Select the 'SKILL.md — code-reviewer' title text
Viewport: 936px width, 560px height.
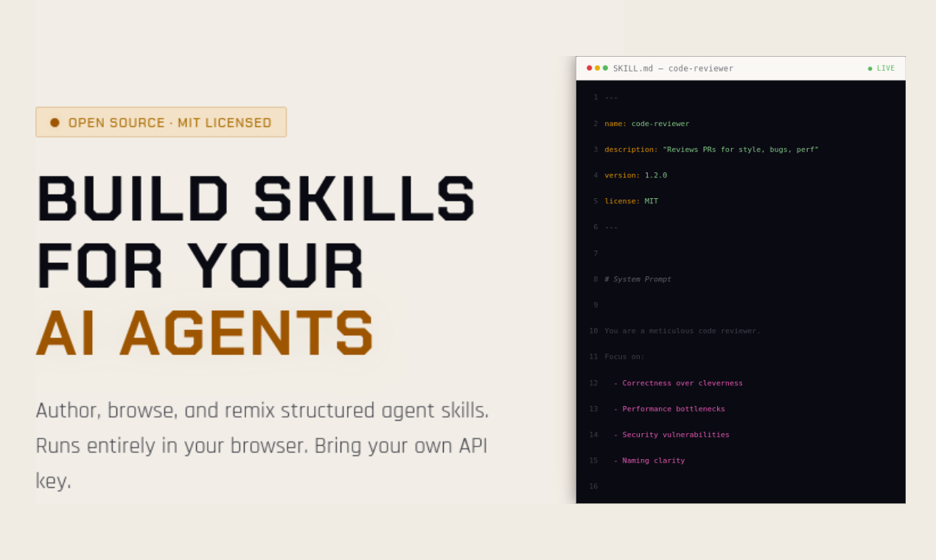673,69
